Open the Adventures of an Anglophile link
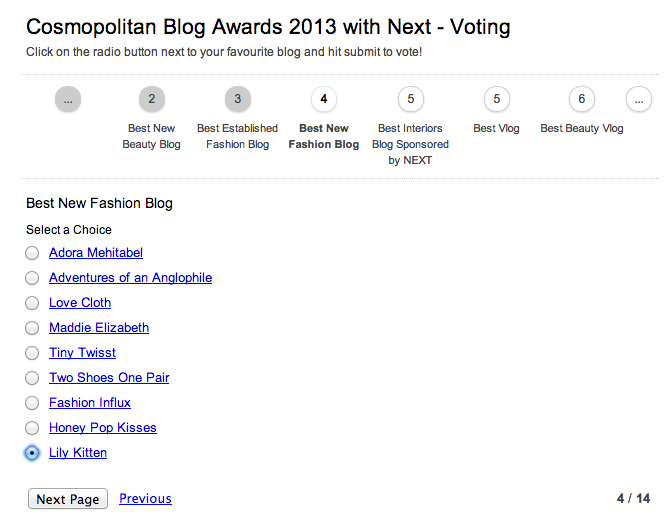Viewport: 664px width, 529px height. [x=130, y=278]
